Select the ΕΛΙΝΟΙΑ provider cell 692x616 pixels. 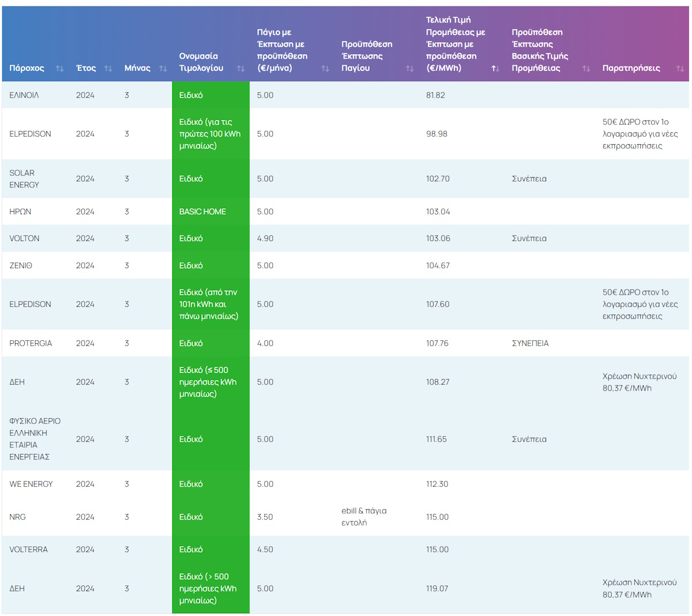point(24,95)
